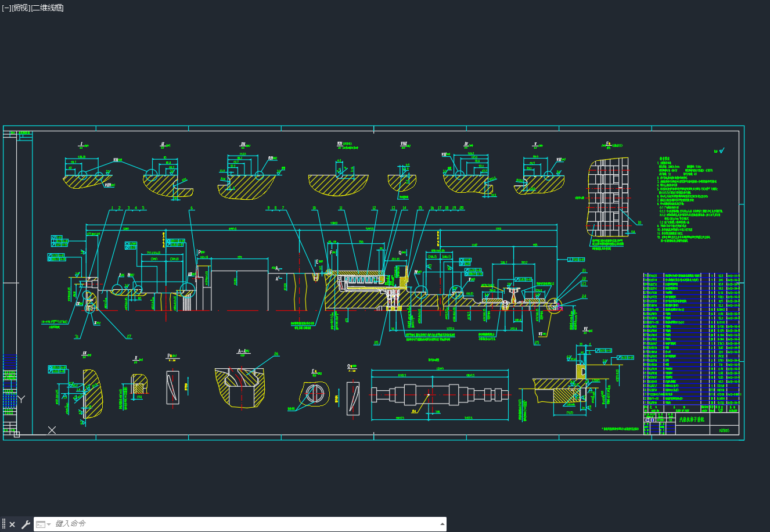Viewport: 770px width, 532px height.
Task: Click the command line customize wrench icon
Action: [x=26, y=524]
